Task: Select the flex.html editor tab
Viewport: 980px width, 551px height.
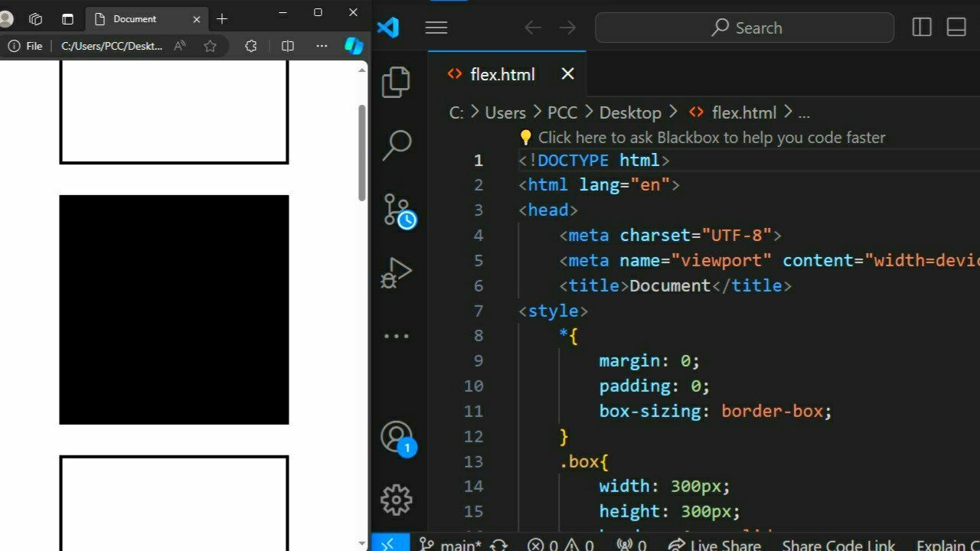Action: click(507, 74)
